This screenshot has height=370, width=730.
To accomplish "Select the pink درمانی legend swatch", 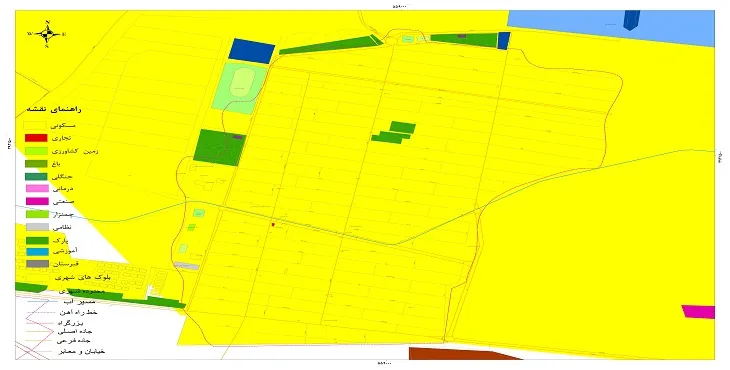I will 36,188.
